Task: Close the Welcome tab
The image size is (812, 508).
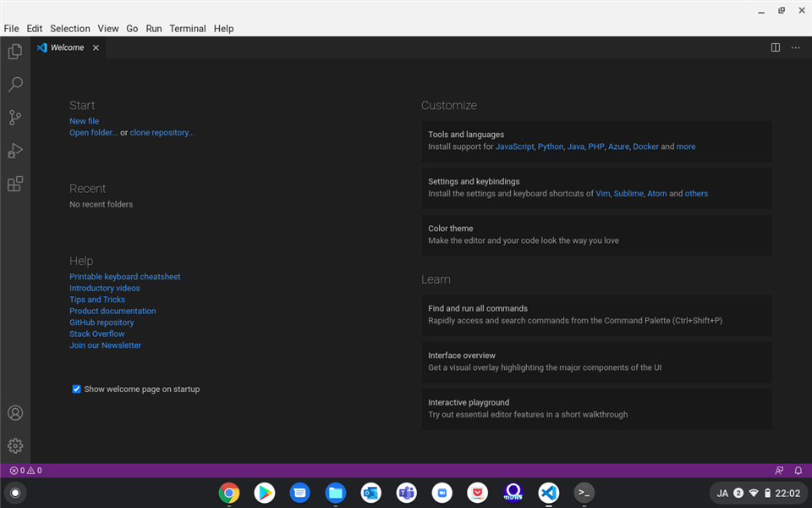Action: [x=96, y=47]
